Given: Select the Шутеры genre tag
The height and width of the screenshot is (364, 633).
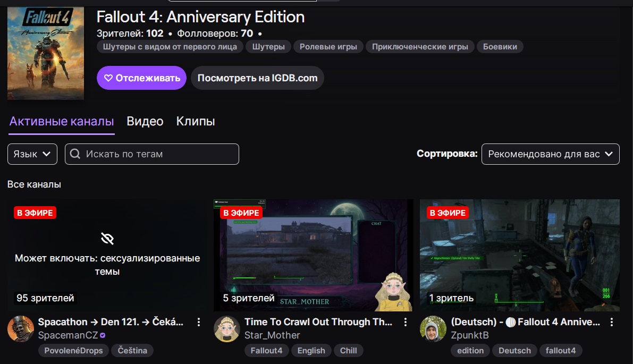Looking at the screenshot, I should pyautogui.click(x=268, y=47).
